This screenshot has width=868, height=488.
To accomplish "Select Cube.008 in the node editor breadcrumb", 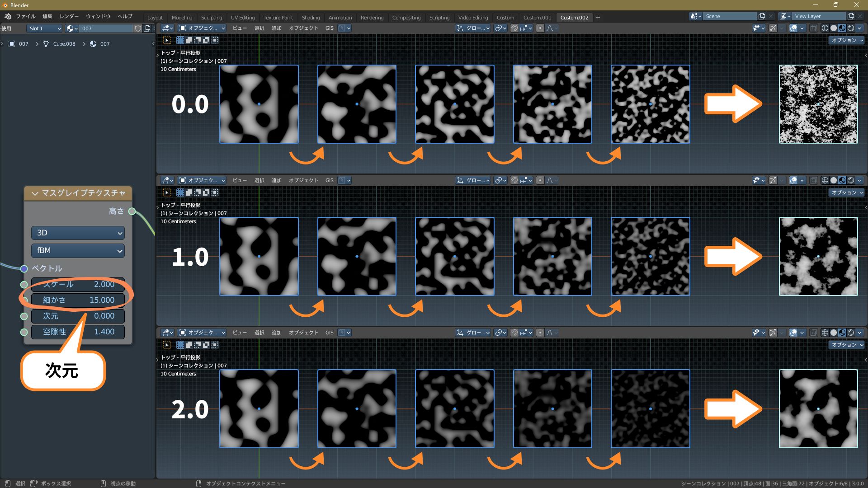I will (59, 44).
